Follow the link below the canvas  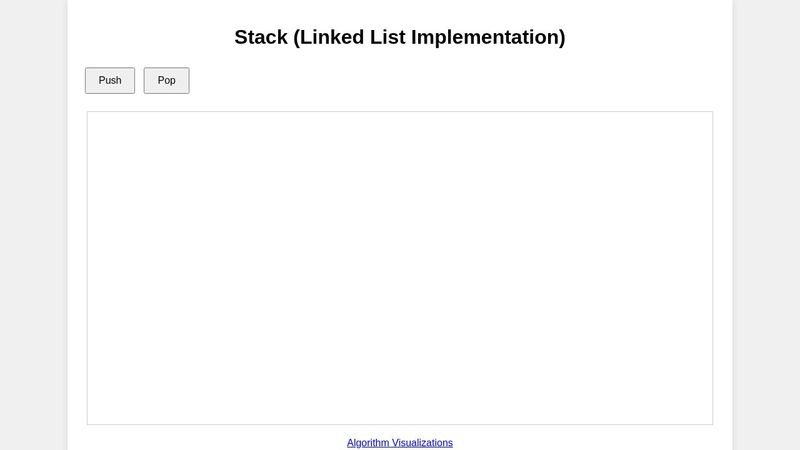pyautogui.click(x=400, y=442)
